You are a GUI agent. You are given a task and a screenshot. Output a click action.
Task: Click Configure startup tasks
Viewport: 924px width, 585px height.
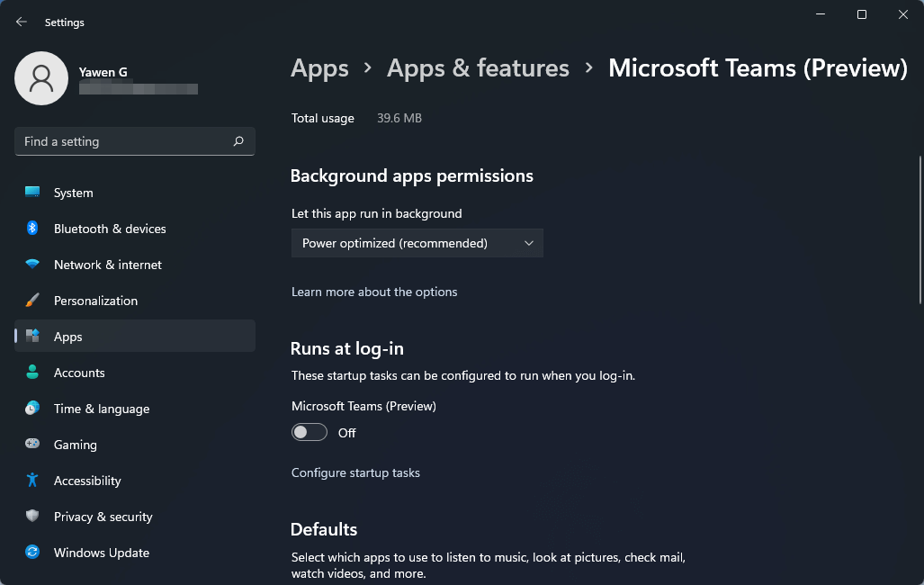pos(355,472)
